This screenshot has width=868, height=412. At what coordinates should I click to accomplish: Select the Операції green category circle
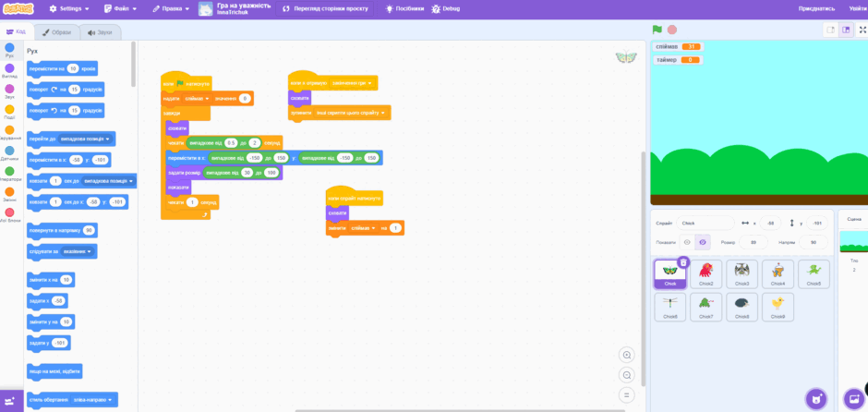pos(9,175)
